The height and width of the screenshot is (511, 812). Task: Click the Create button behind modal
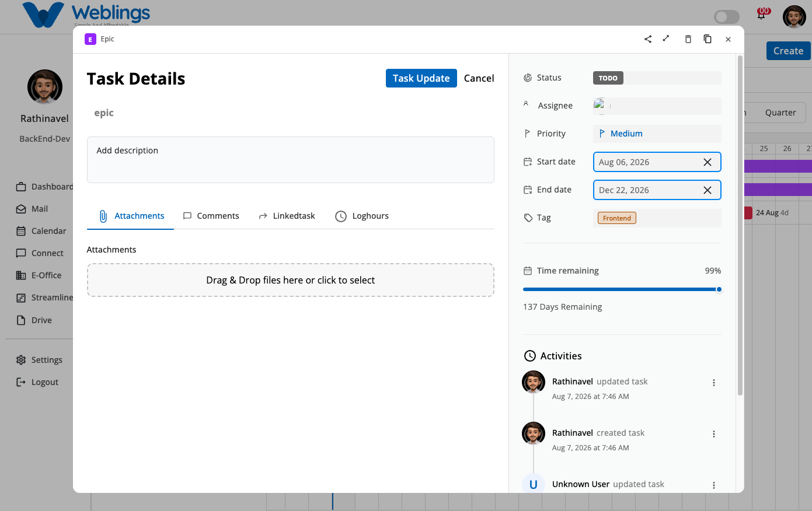[x=789, y=51]
